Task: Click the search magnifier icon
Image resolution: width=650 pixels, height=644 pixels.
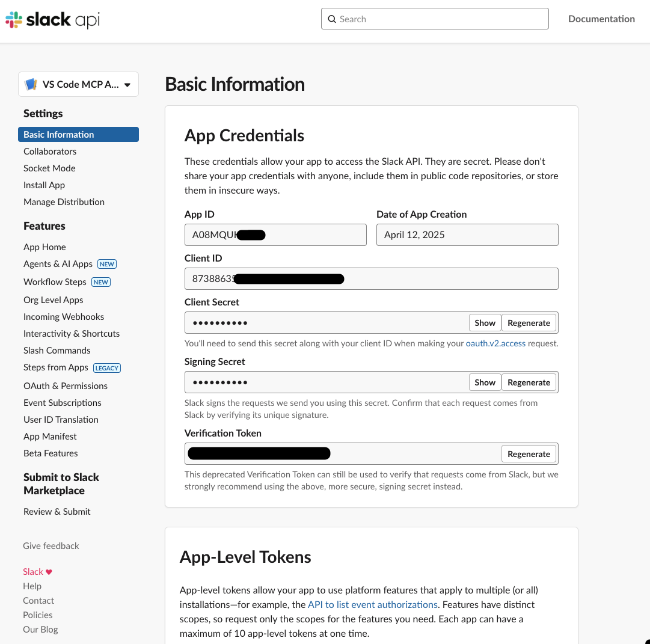Action: [x=332, y=19]
